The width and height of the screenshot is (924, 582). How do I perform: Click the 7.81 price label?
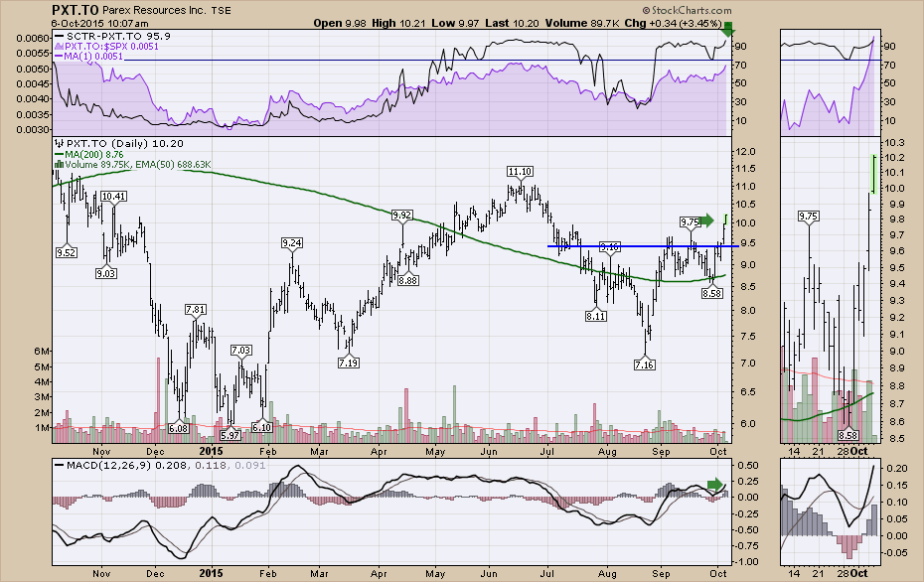coord(196,309)
